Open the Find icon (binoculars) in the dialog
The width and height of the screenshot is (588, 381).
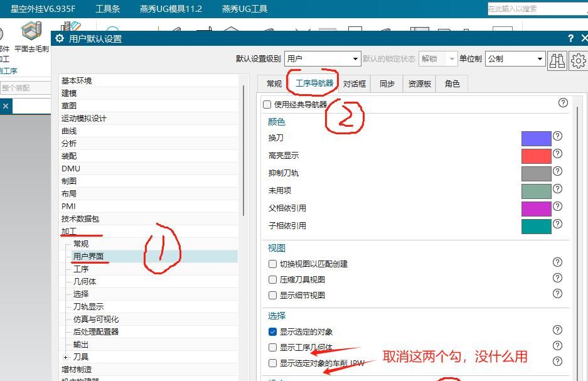pyautogui.click(x=557, y=60)
